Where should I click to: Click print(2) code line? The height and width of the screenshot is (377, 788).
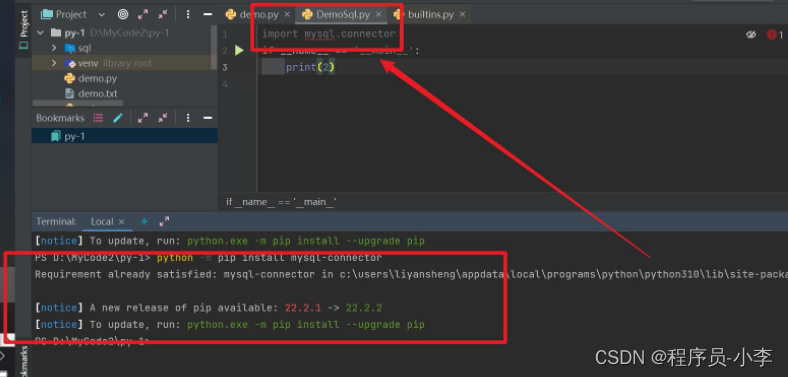[310, 67]
